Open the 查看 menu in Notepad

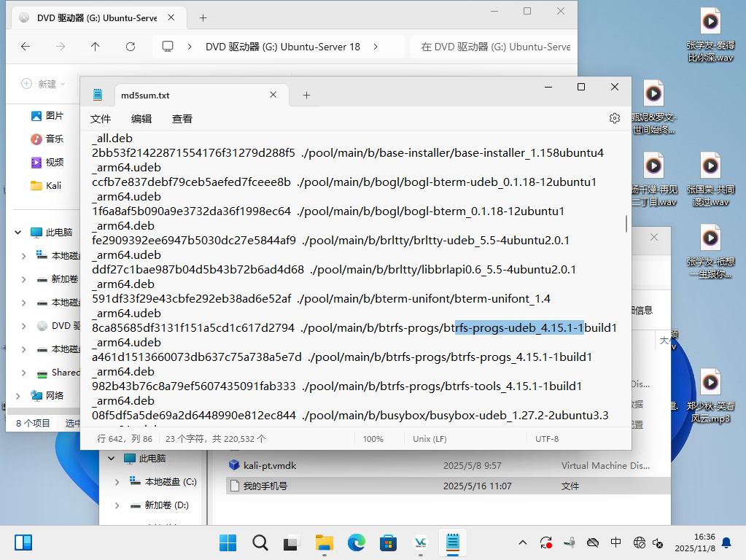pos(182,118)
